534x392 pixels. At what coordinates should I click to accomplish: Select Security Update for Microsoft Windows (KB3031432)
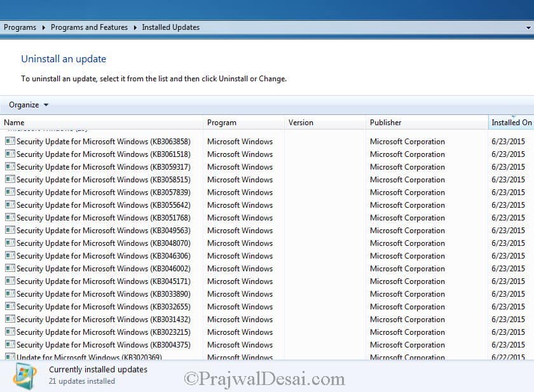point(104,319)
